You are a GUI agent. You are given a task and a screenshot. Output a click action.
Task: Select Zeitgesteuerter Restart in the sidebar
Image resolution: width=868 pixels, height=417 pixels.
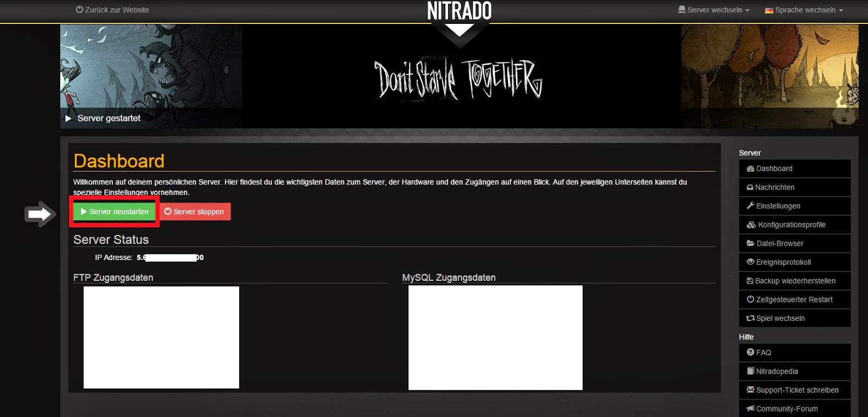pos(795,300)
